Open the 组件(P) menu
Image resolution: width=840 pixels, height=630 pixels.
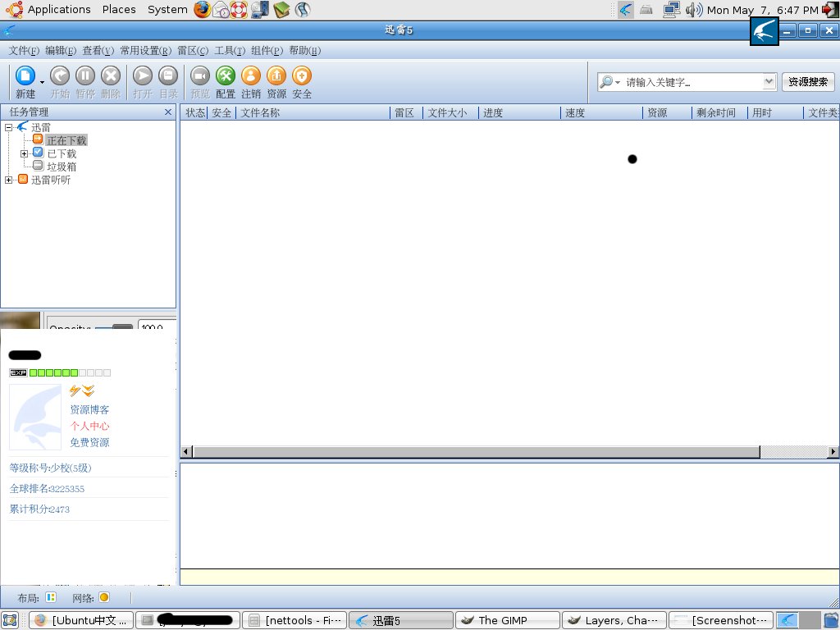(267, 50)
